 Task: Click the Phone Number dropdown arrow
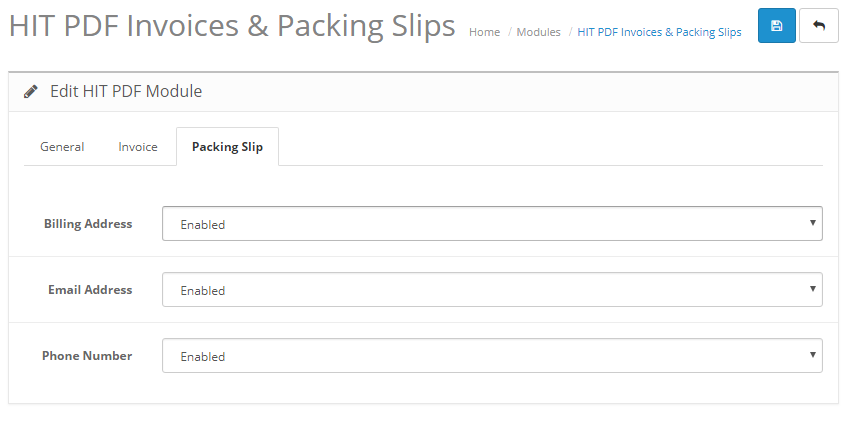(x=813, y=355)
